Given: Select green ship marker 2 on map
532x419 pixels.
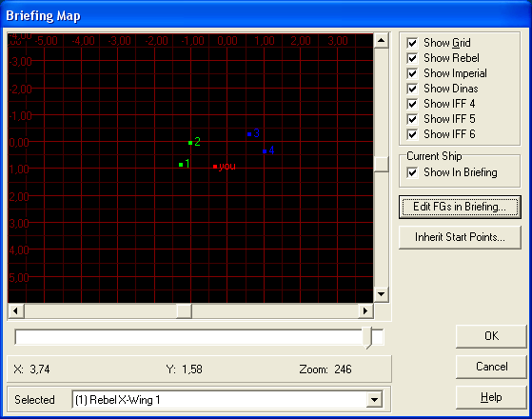Looking at the screenshot, I should 190,143.
